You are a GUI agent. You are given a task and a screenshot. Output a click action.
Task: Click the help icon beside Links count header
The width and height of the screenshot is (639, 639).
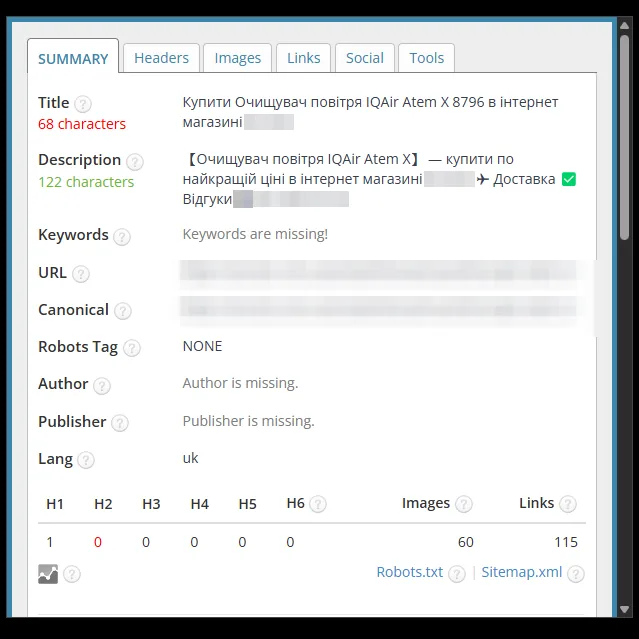(568, 504)
